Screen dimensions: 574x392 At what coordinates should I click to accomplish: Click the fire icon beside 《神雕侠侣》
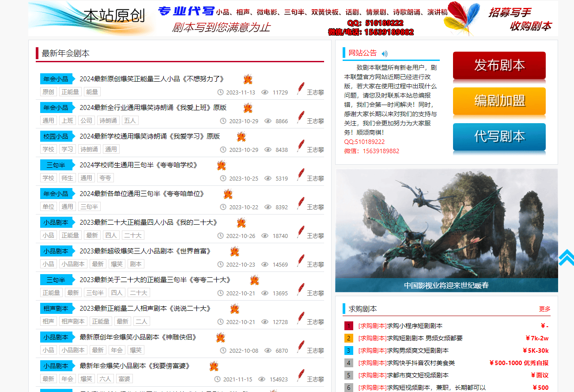coord(220,338)
